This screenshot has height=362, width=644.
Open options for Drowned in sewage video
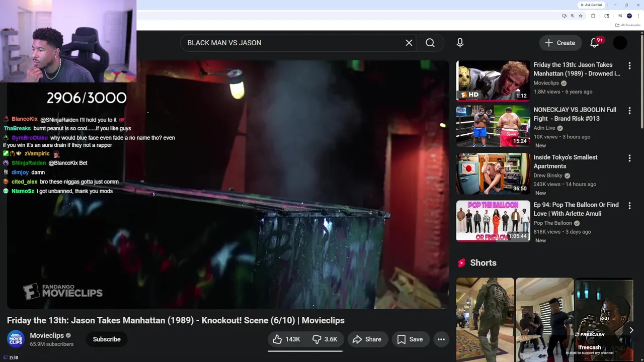(x=629, y=65)
